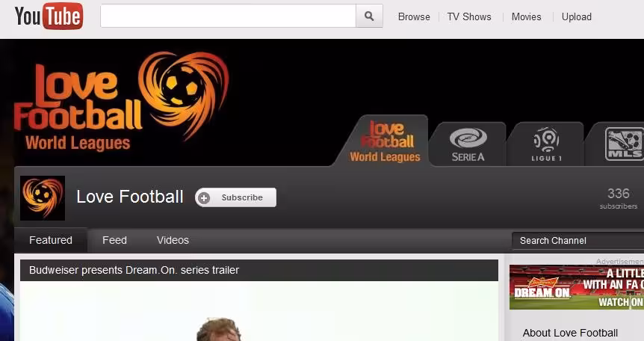Viewport: 644px width, 341px height.
Task: Open the Ligue 1 league tab
Action: (546, 144)
